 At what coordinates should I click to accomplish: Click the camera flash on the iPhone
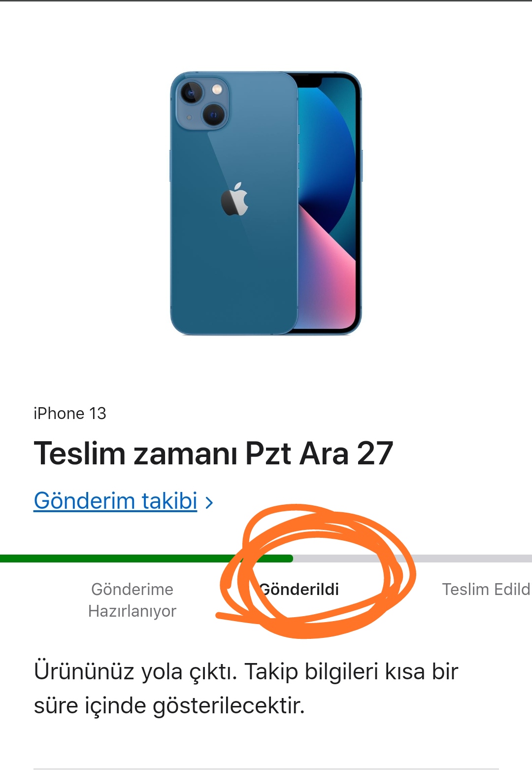coord(217,89)
